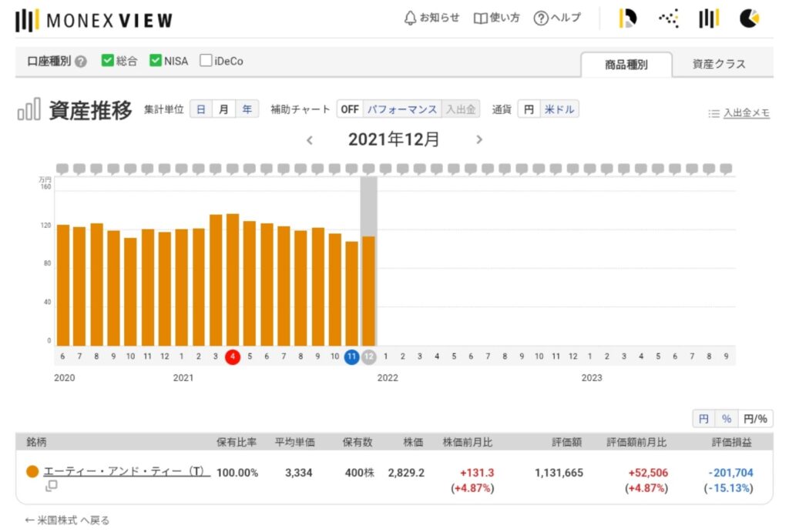Image resolution: width=789 pixels, height=532 pixels.
Task: Enable the iDeCo account checkbox
Action: [206, 60]
